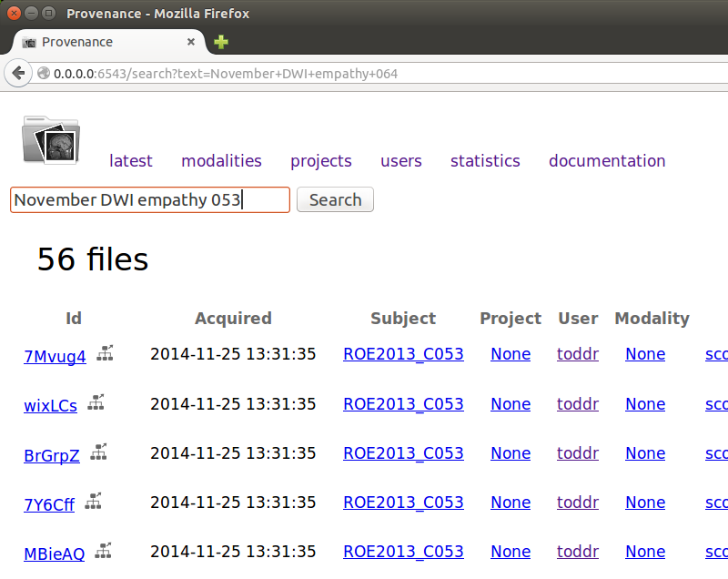728x579 pixels.
Task: Click the Project column header
Action: tap(511, 319)
